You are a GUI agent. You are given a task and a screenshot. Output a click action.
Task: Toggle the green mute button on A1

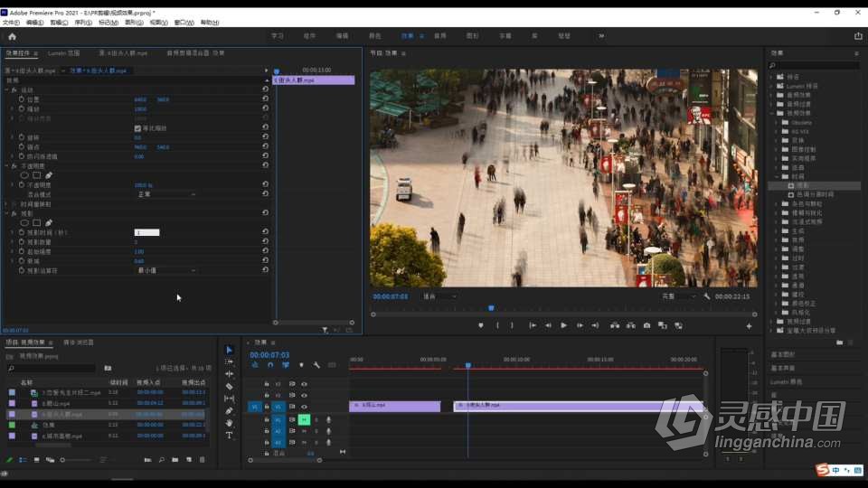click(304, 419)
